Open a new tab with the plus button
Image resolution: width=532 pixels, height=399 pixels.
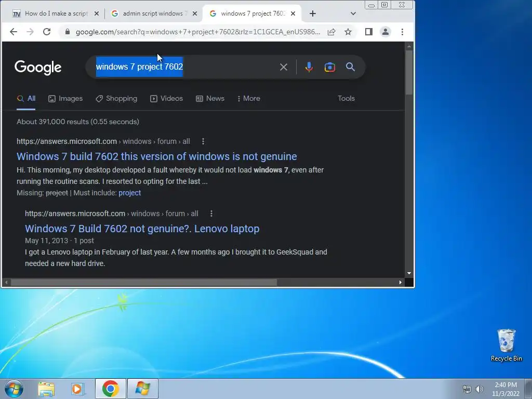tap(313, 14)
